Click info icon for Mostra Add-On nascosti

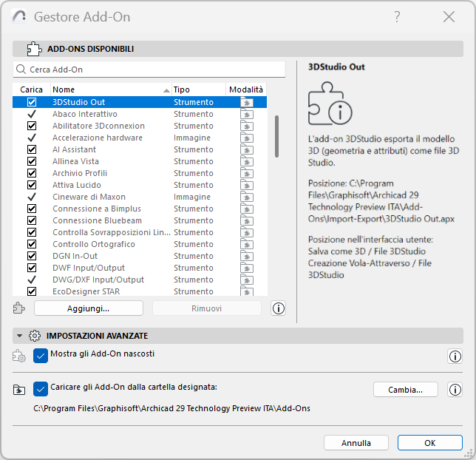tap(455, 356)
